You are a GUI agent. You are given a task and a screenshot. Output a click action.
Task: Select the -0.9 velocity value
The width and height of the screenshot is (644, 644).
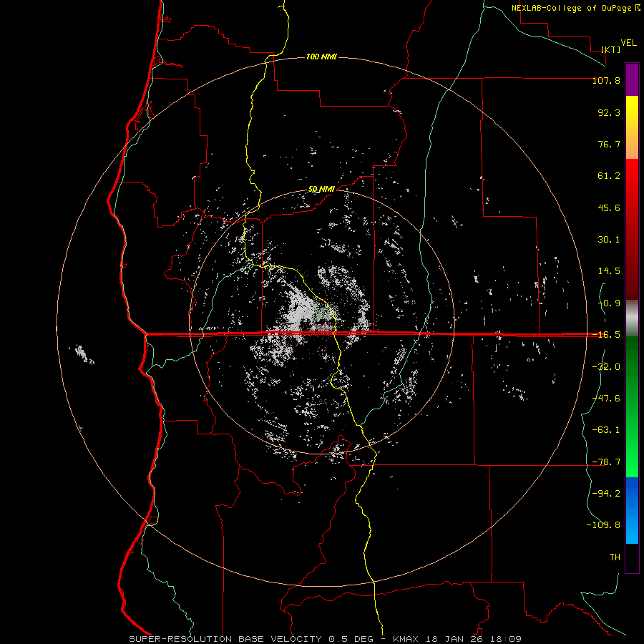click(609, 303)
